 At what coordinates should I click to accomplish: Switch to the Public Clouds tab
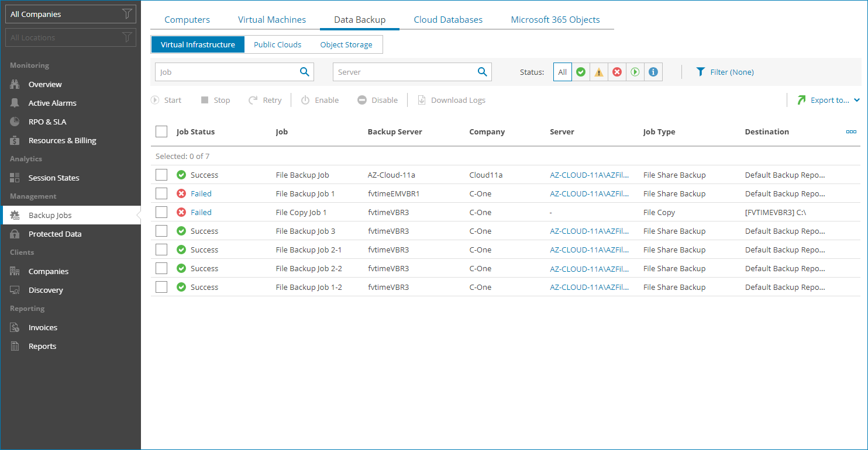pos(277,44)
